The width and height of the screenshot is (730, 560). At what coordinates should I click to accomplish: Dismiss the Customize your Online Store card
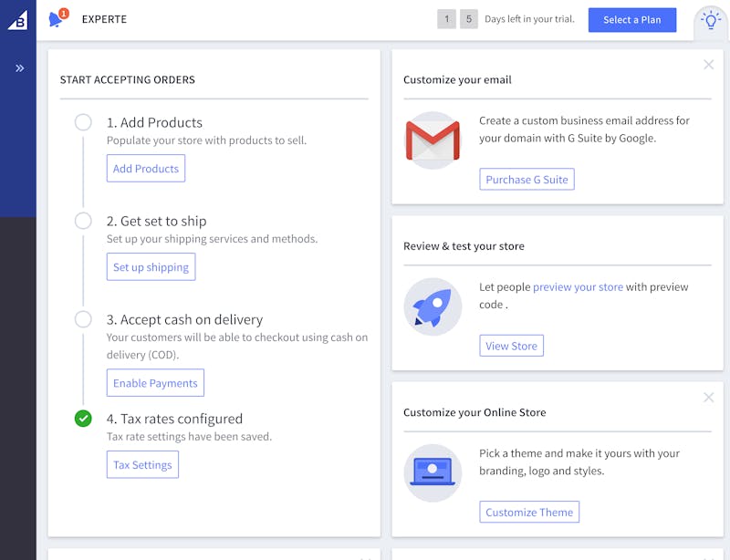tap(709, 397)
